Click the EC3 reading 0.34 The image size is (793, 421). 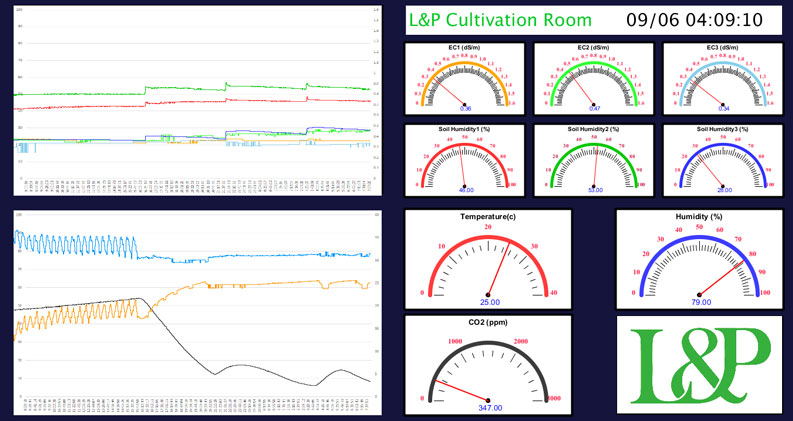point(724,108)
